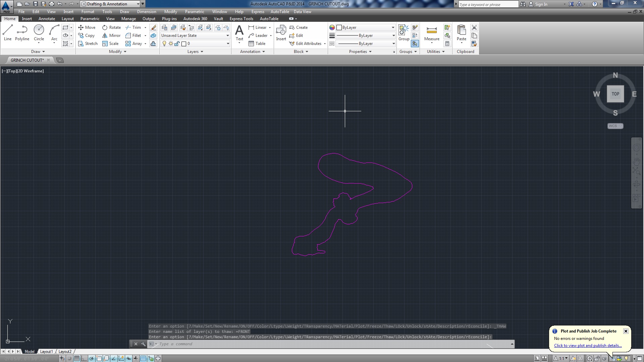Select the Arc tool

[54, 33]
